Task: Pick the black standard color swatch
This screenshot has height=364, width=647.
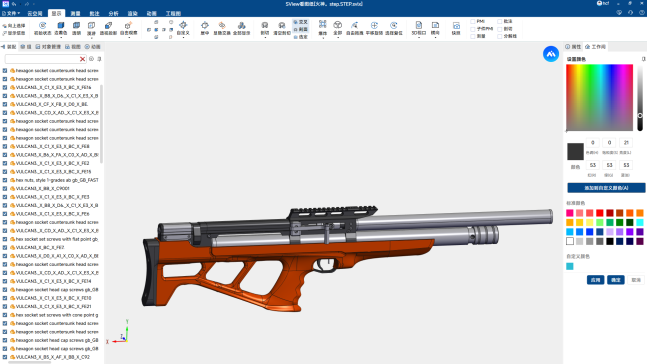Action: 610,241
